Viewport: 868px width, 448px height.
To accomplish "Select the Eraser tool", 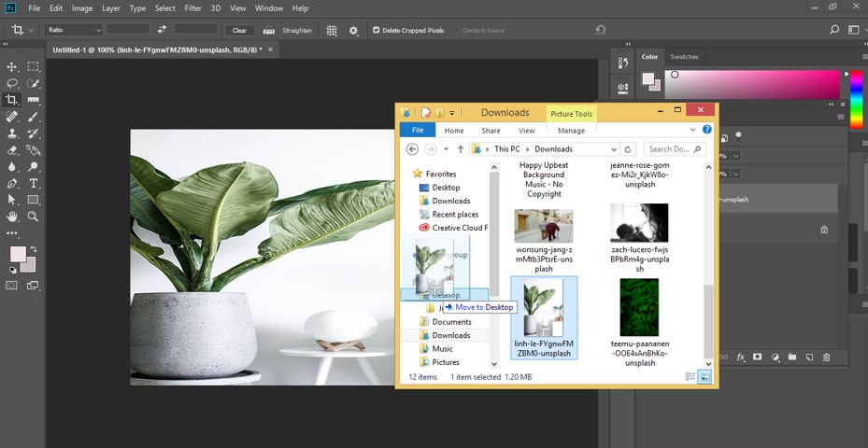I will tap(12, 149).
